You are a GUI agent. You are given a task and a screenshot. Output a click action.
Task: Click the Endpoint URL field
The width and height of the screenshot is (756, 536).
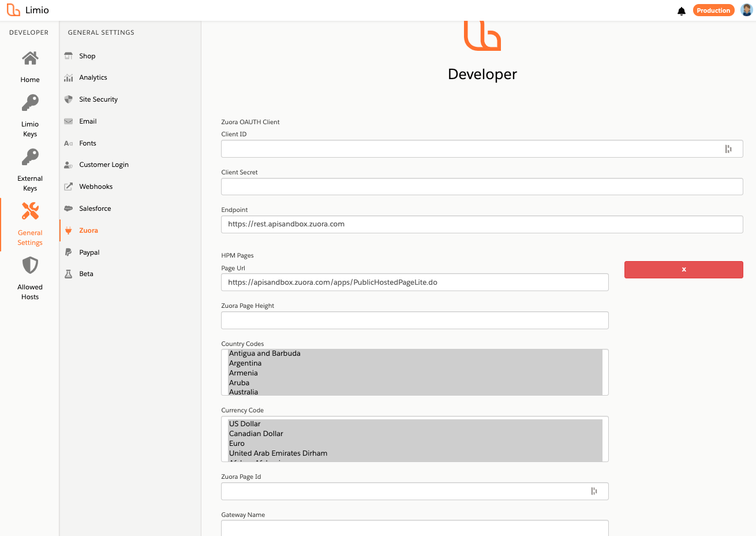pyautogui.click(x=482, y=224)
